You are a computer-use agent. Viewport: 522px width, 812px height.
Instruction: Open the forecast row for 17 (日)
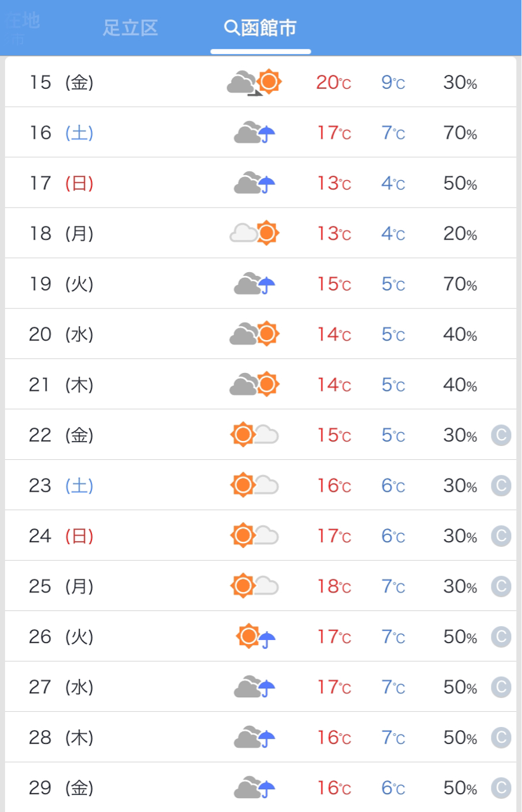tap(261, 183)
